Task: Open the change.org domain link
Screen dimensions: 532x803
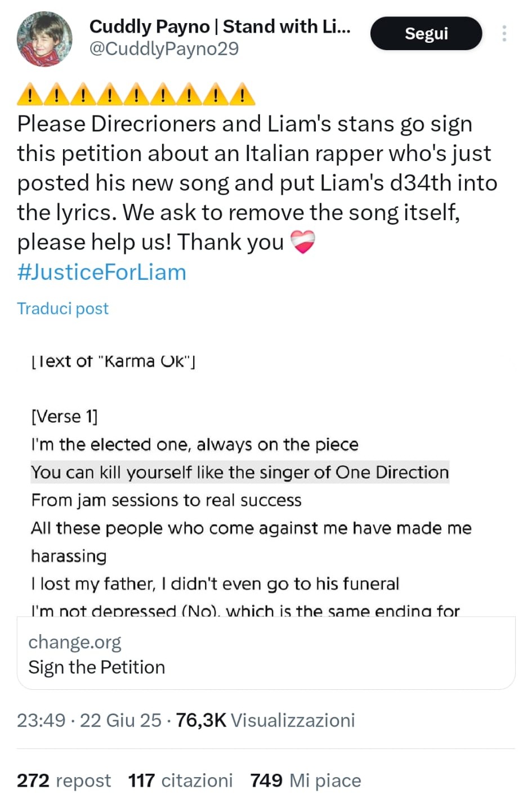Action: click(74, 642)
